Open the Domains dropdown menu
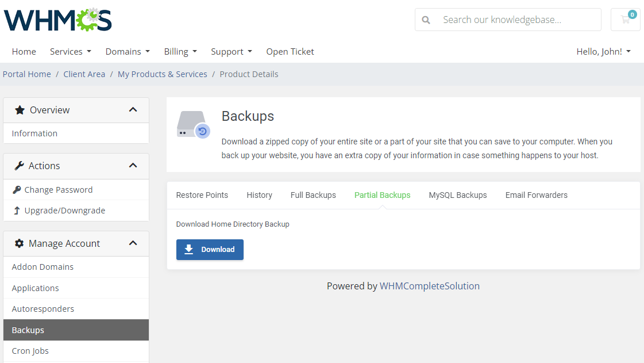 coord(128,51)
